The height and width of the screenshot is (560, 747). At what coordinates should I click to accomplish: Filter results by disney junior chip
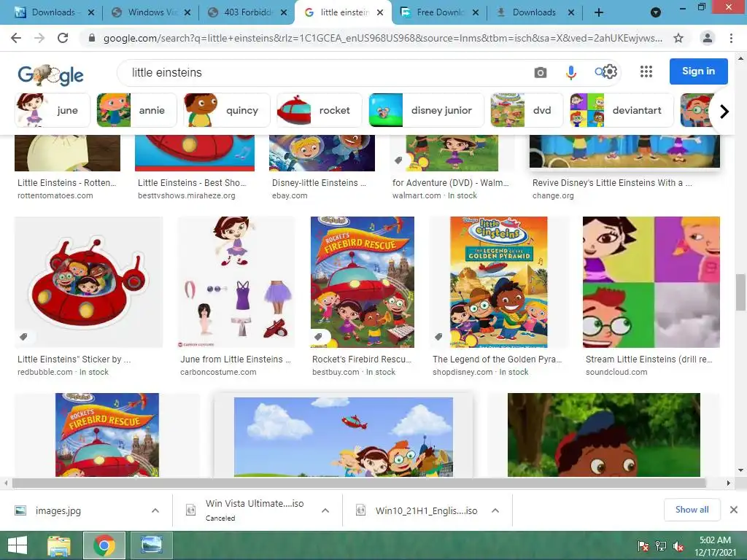click(426, 111)
